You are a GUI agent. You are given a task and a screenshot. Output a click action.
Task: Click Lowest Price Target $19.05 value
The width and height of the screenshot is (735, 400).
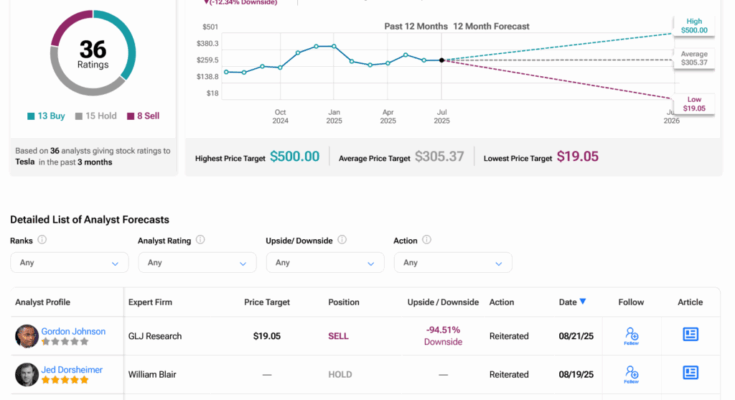pos(578,157)
